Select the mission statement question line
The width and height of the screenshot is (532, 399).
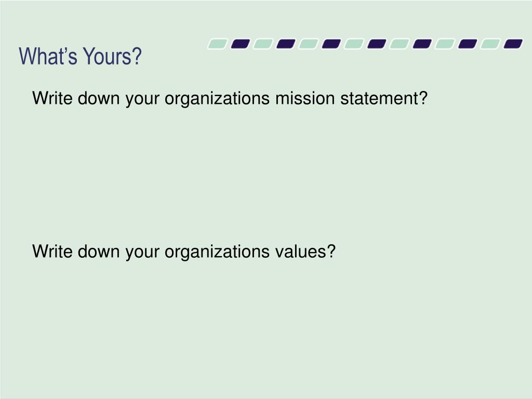(x=230, y=99)
